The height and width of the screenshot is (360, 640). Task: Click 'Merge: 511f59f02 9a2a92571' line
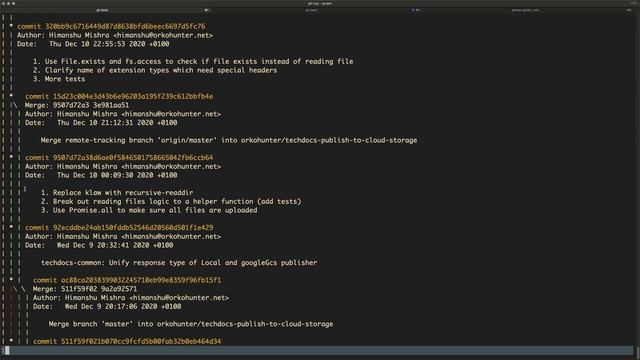pos(85,289)
